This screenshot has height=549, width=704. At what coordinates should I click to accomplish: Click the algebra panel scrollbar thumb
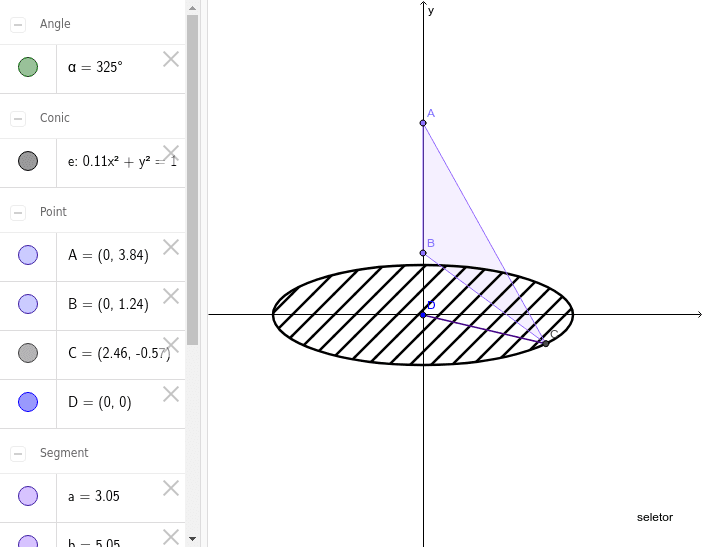[192, 180]
